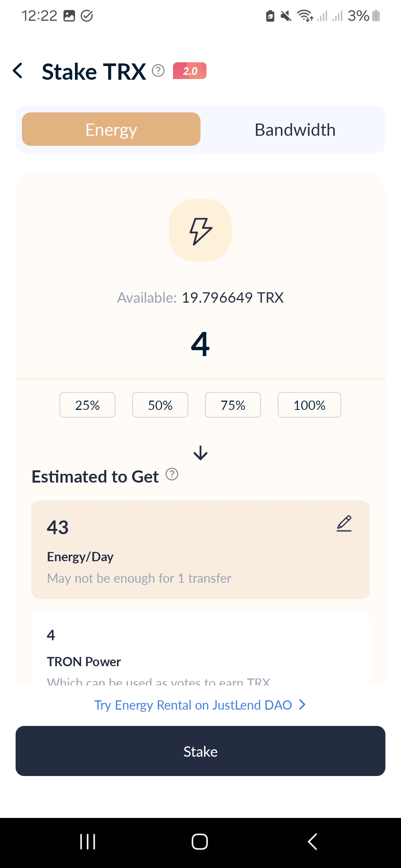Select 100% of available TRX
This screenshot has height=868, width=401.
(x=309, y=405)
